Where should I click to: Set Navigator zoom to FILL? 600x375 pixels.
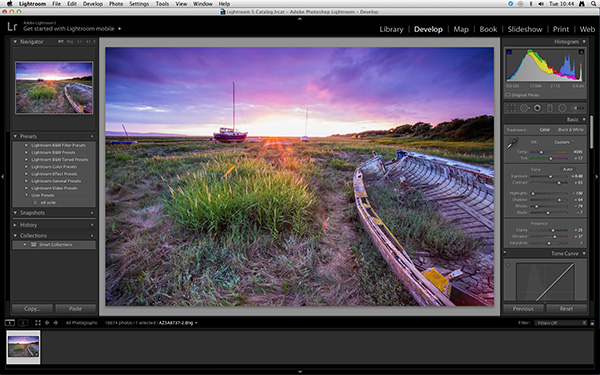coord(70,41)
